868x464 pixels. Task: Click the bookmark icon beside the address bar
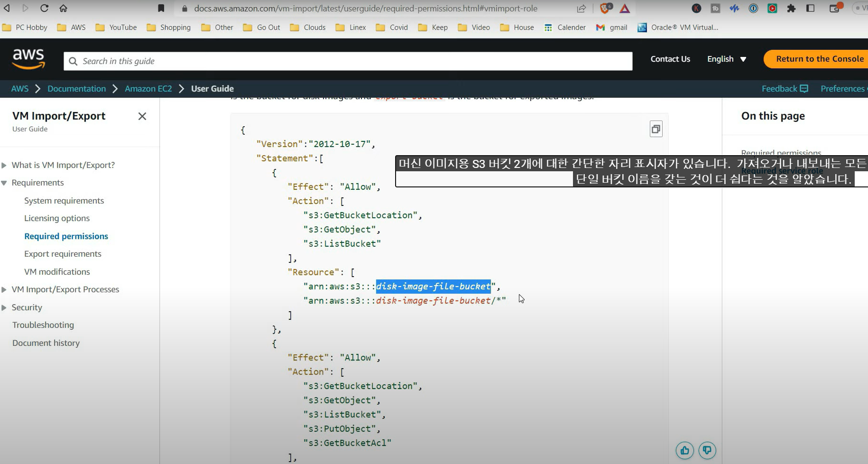pyautogui.click(x=161, y=8)
